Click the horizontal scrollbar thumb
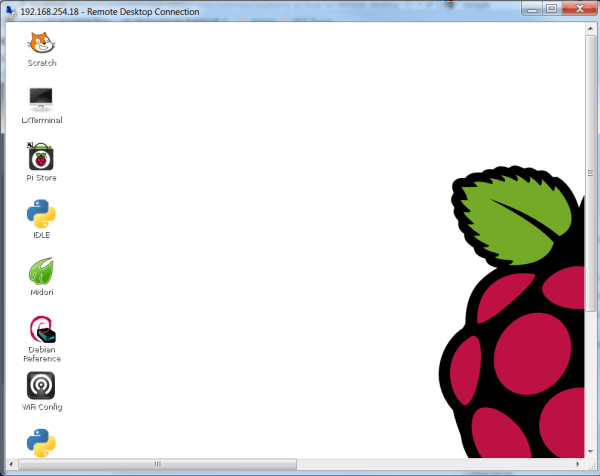 point(157,464)
